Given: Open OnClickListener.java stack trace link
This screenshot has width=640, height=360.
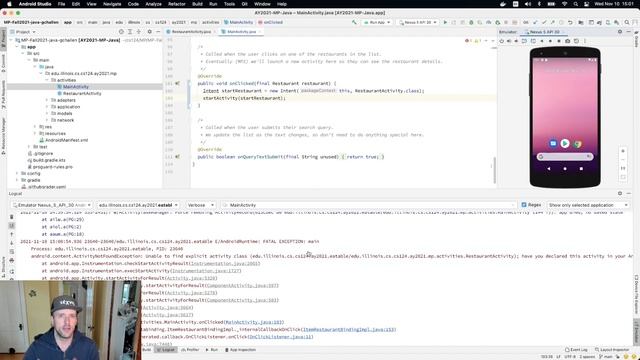Looking at the screenshot, I should coord(280,337).
